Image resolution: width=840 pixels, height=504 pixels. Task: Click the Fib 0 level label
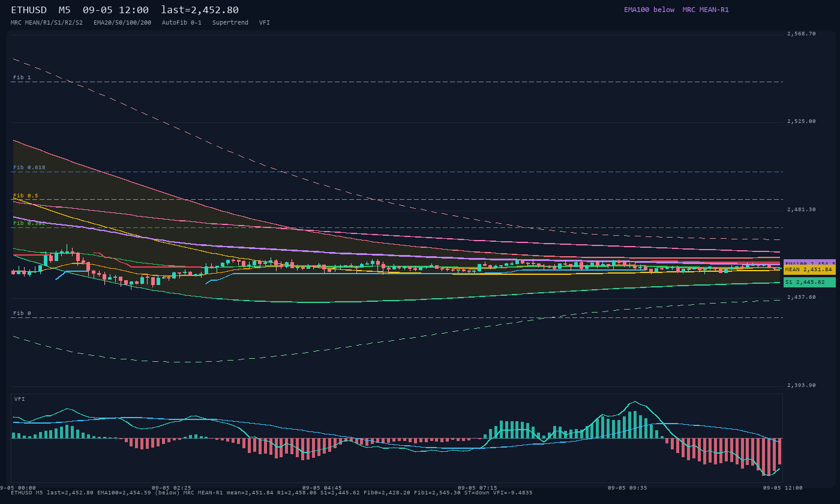pyautogui.click(x=22, y=313)
